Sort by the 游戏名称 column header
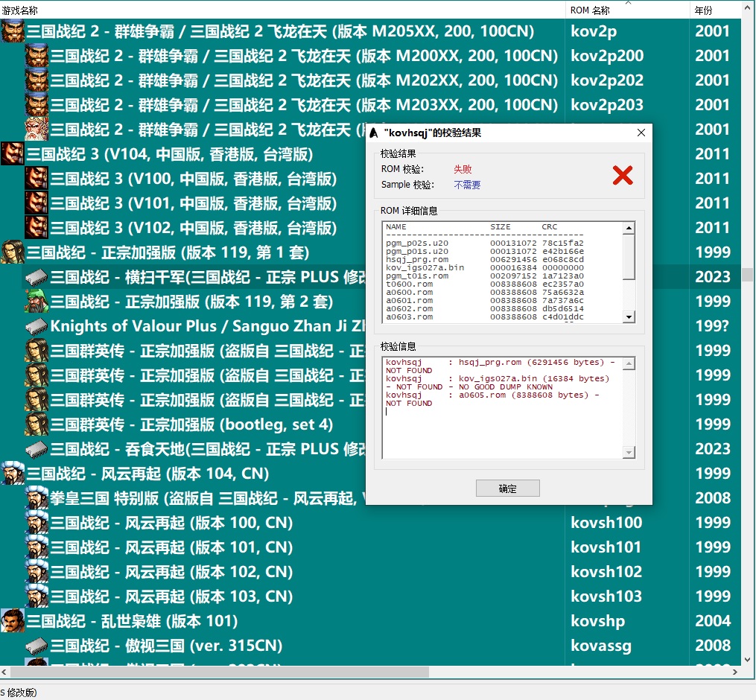The height and width of the screenshot is (700, 756). pyautogui.click(x=282, y=10)
